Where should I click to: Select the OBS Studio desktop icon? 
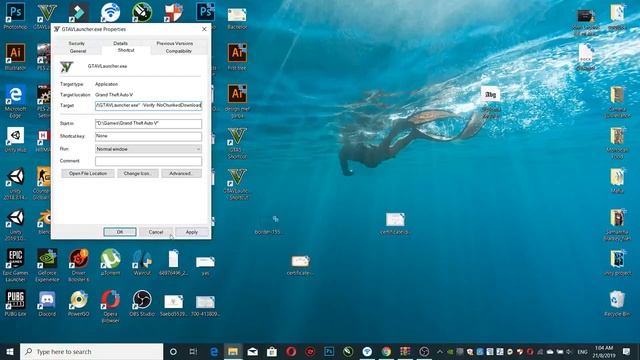point(142,303)
